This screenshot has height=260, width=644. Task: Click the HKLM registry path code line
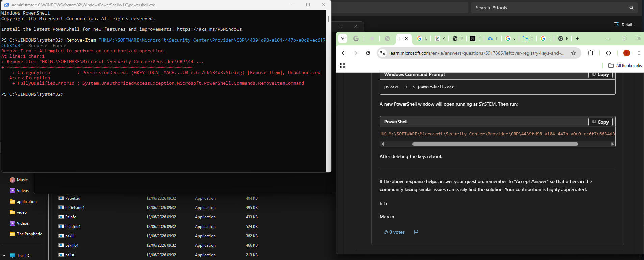(497, 134)
